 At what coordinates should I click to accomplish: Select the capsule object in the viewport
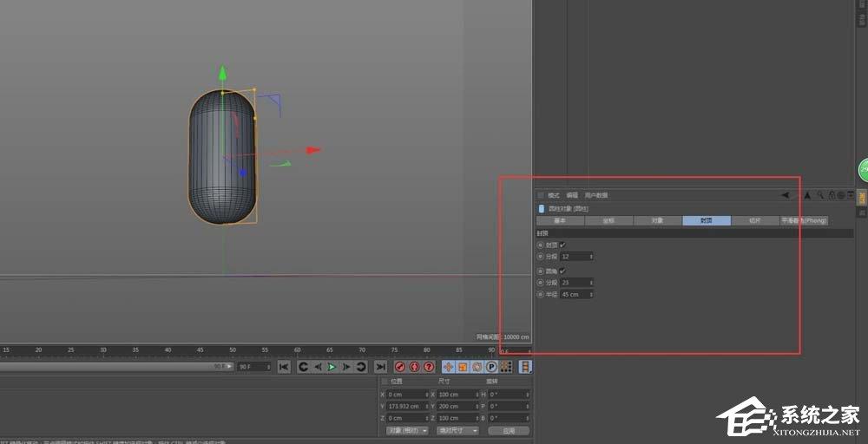221,158
